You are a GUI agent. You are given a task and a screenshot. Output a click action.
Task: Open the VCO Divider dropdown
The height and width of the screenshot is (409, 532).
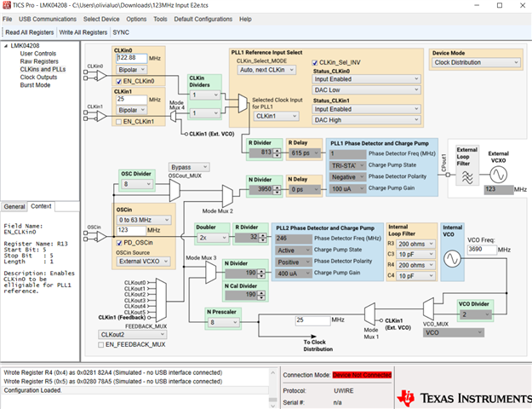[x=476, y=314]
